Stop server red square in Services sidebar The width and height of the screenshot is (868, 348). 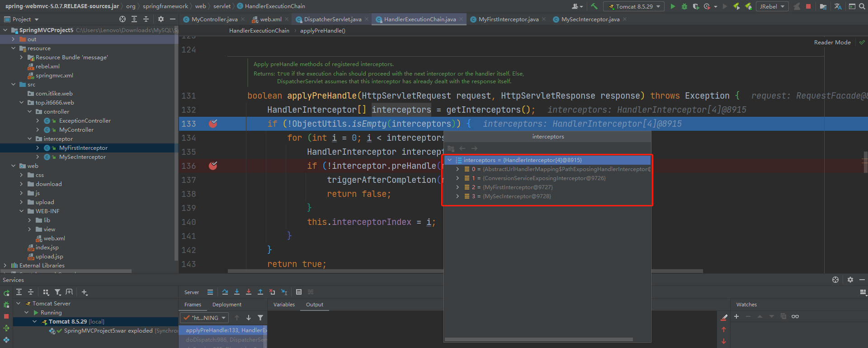(x=6, y=316)
